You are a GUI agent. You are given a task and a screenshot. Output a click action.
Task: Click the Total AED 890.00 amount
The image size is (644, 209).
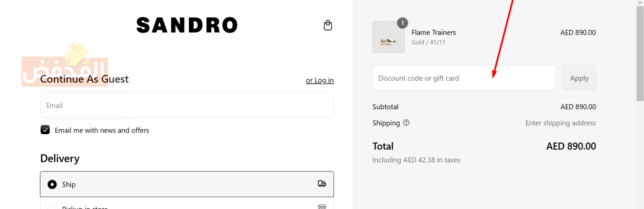pos(571,146)
